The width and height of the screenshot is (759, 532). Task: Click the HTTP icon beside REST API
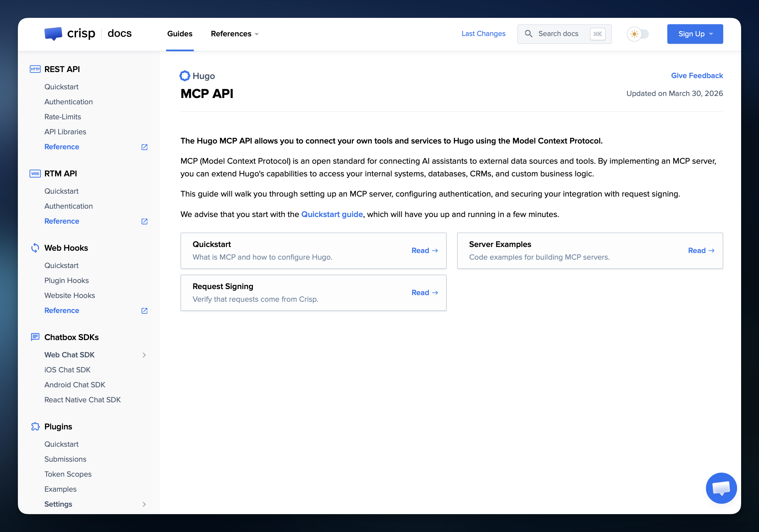[35, 69]
